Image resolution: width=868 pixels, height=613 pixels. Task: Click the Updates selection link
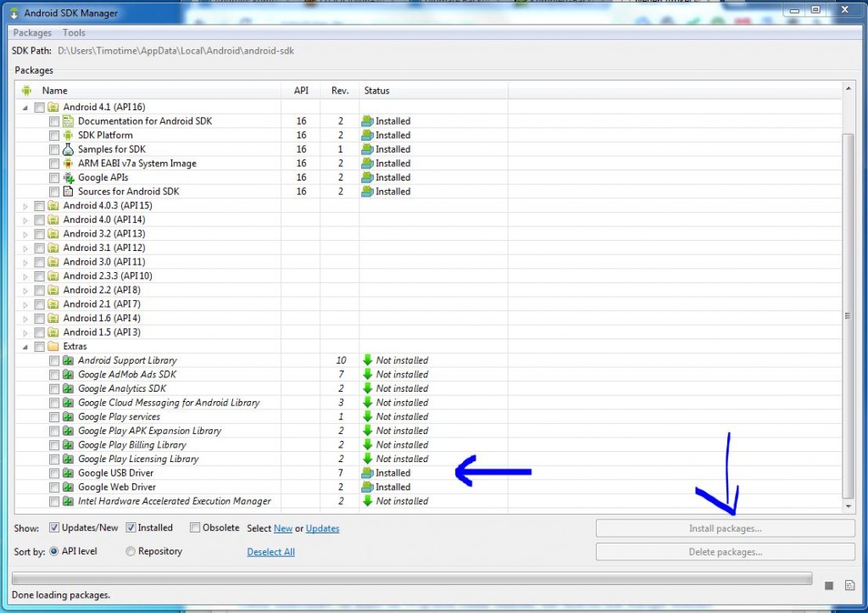pyautogui.click(x=322, y=528)
